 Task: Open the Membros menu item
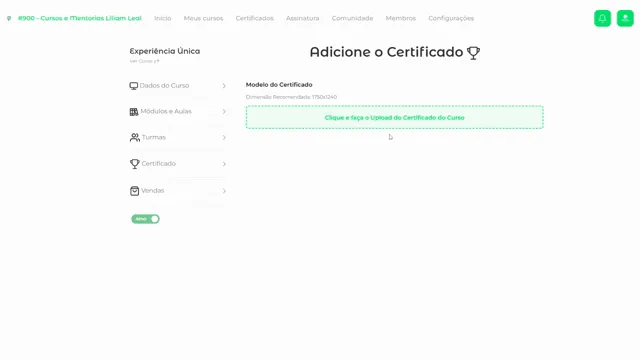[400, 18]
